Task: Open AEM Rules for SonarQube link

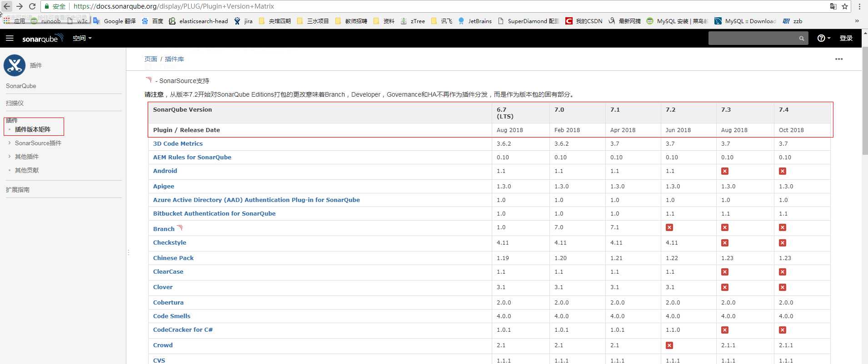Action: [192, 157]
